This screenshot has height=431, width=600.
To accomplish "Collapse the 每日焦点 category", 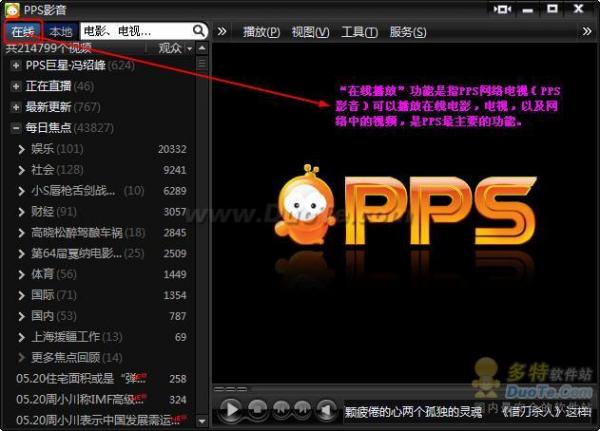I will (16, 128).
